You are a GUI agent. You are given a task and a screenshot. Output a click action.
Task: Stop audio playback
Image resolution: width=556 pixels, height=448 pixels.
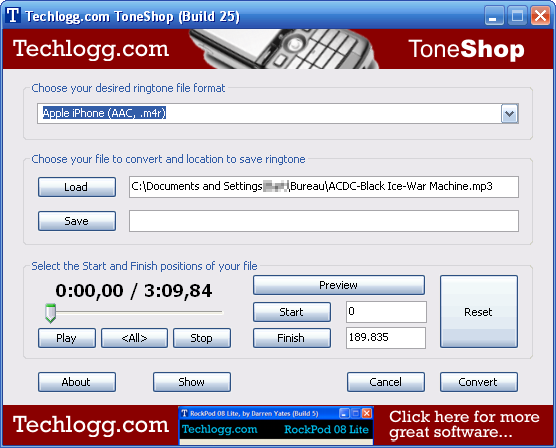(202, 338)
